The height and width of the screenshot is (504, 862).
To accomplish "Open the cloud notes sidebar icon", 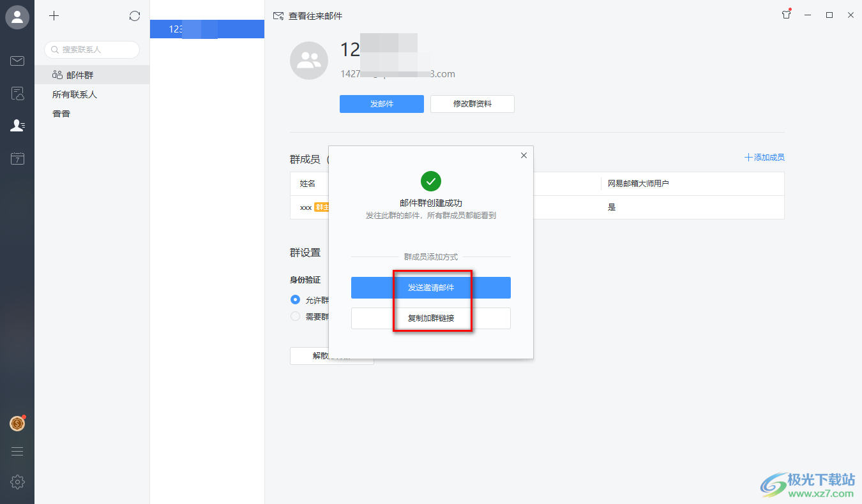I will 17,94.
